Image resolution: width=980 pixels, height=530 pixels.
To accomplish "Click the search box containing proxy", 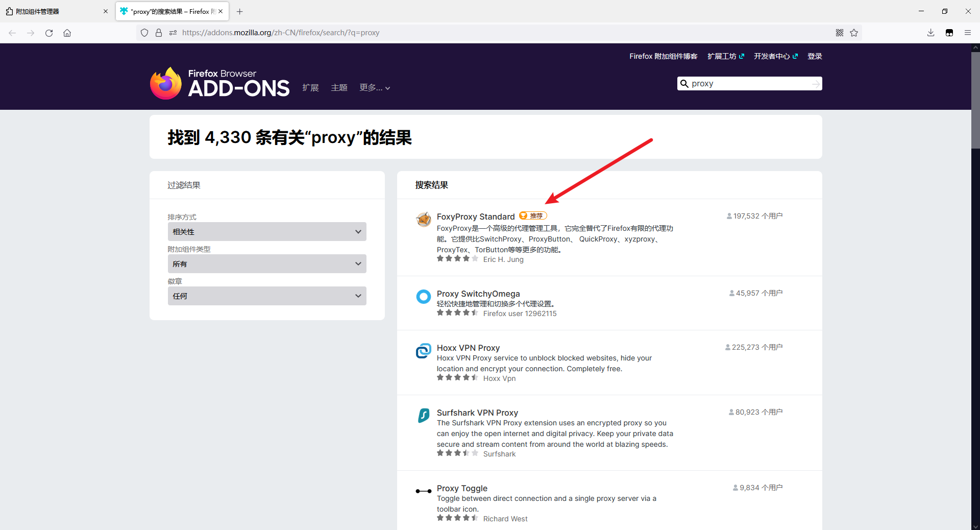I will point(749,84).
